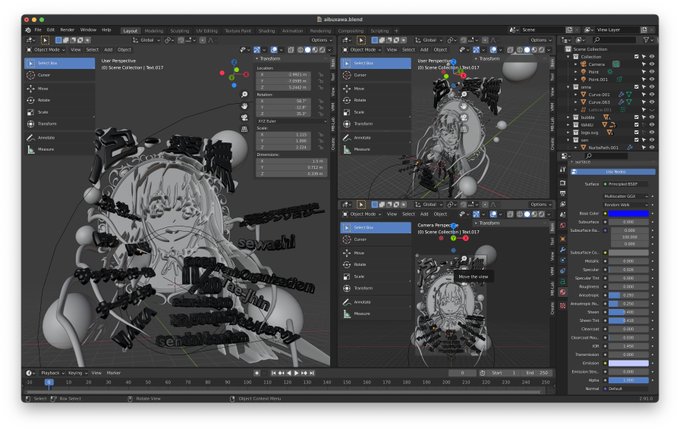
Task: Click Principled BSDF surface shader button
Action: [627, 184]
